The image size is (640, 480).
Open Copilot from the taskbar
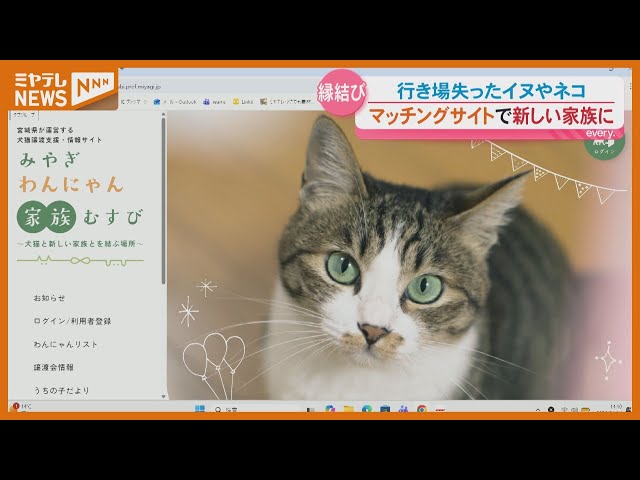point(330,409)
